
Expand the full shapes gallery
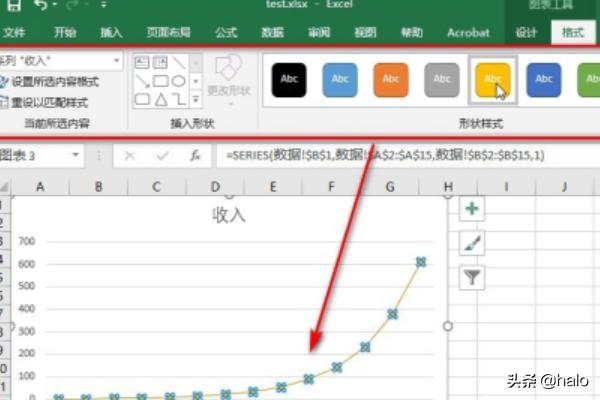196,100
